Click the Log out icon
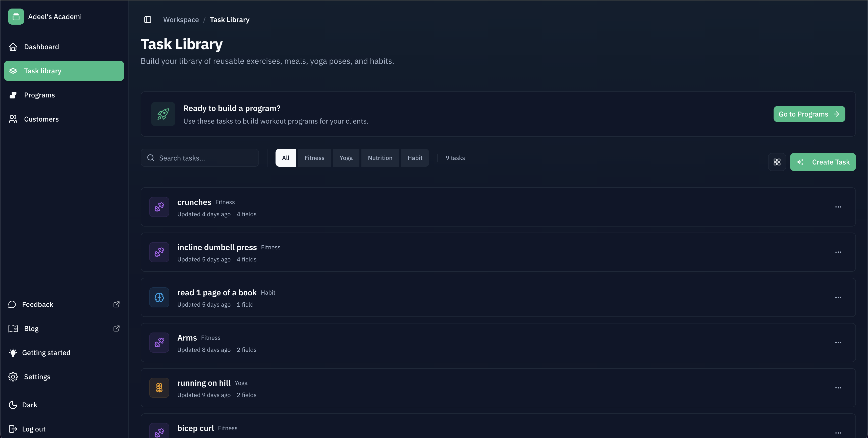The image size is (868, 438). coord(13,428)
